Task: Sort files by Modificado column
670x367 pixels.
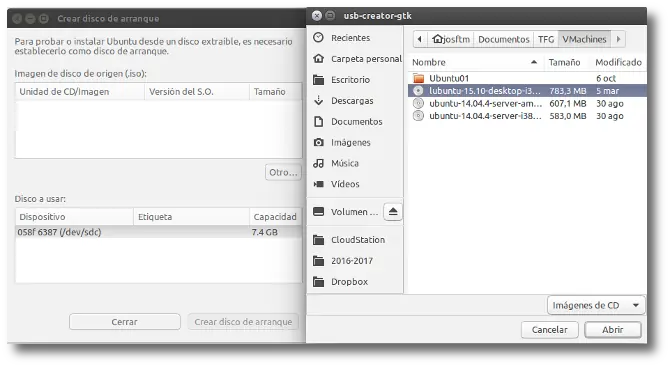Action: pos(618,62)
